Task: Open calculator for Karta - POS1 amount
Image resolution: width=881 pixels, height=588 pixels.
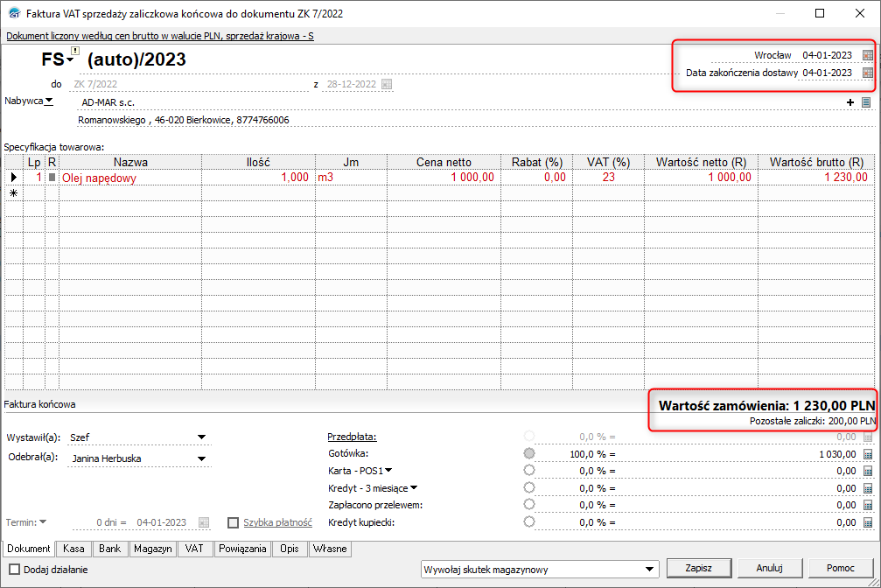Action: [868, 471]
